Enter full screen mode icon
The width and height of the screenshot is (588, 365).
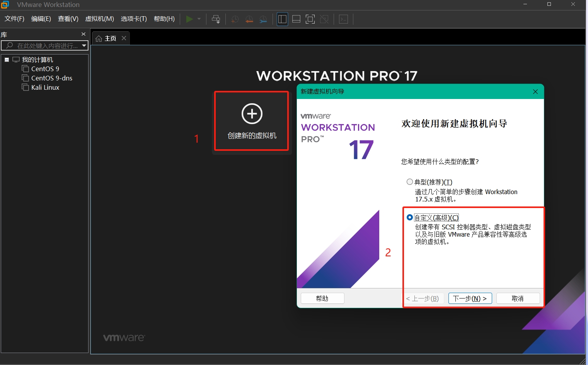(310, 19)
